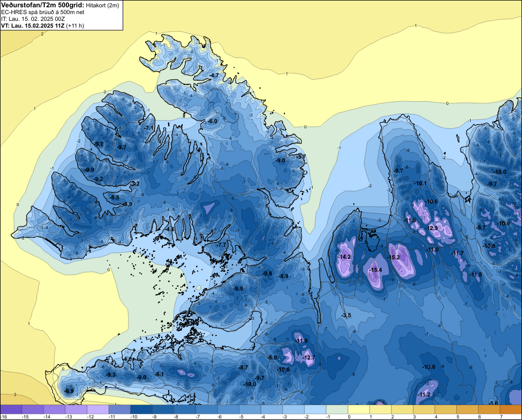The image size is (522, 420).
Task: Click the legend label '0'
Action: [x=349, y=417]
